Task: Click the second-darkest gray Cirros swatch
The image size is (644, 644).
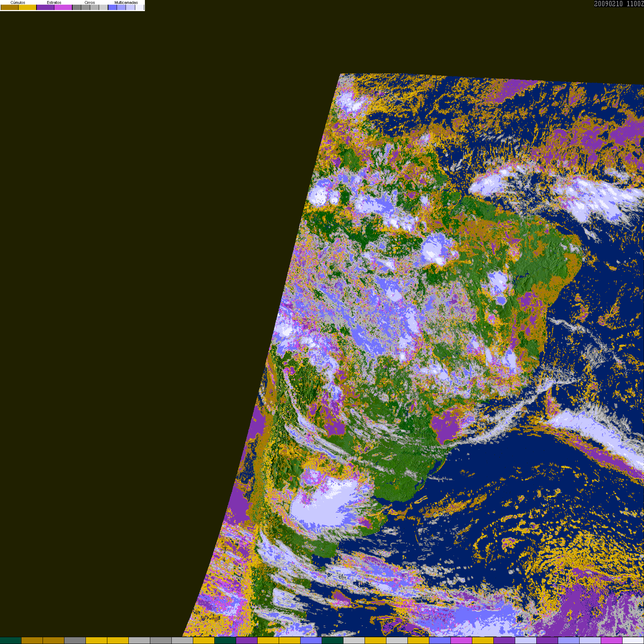Action: click(86, 8)
